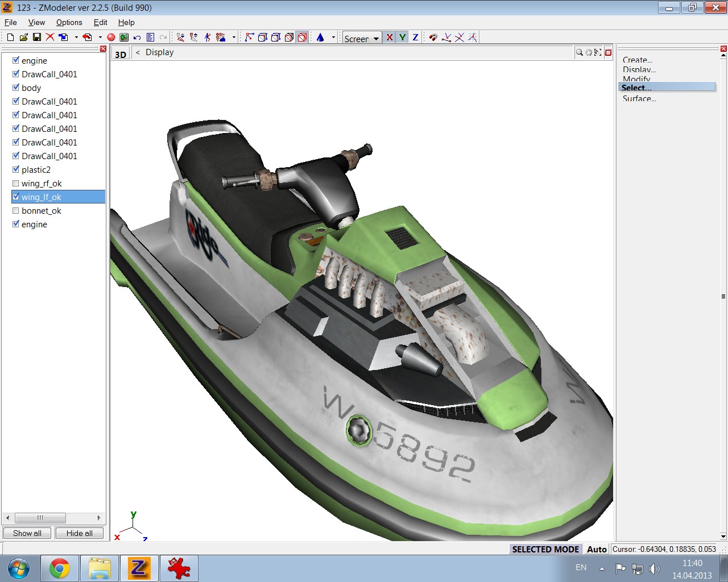Open the materials editor red sphere icon
The height and width of the screenshot is (582, 728).
pyautogui.click(x=111, y=38)
